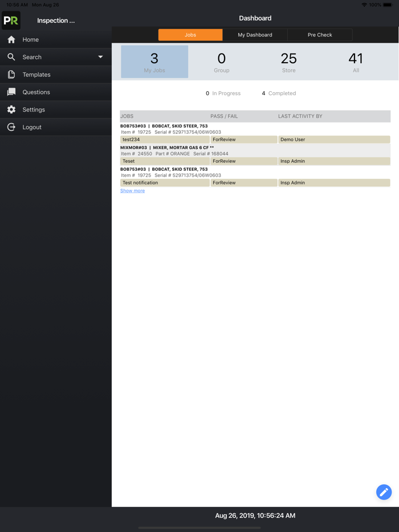Viewport: 399px width, 532px height.
Task: Click the LAST ACTIVITY BY column header
Action: 300,116
